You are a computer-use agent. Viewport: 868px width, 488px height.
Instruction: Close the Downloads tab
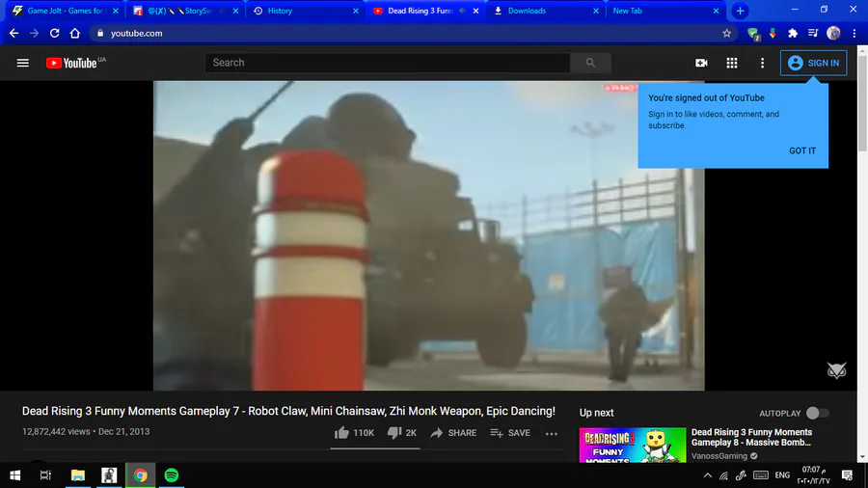tap(596, 11)
